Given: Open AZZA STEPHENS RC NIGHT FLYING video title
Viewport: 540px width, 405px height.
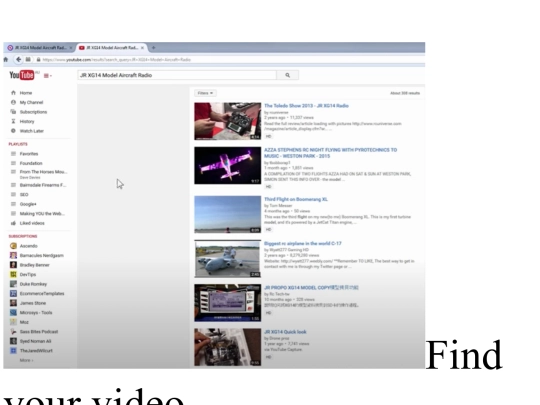Looking at the screenshot, I should (x=330, y=153).
